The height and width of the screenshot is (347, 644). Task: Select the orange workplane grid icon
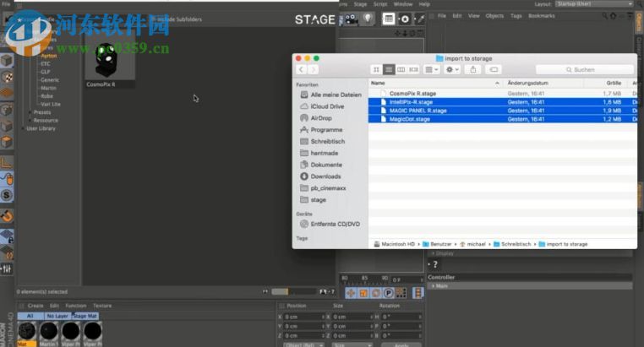point(7,94)
